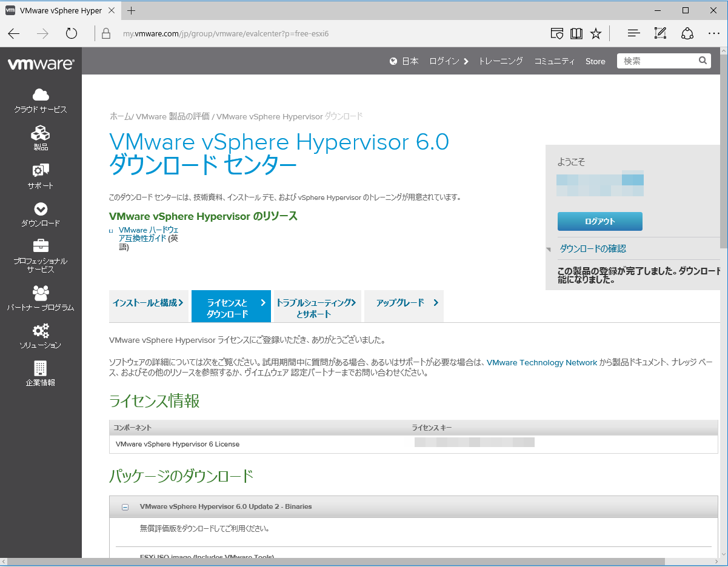The height and width of the screenshot is (567, 728).
Task: Click the address bar lock icon
Action: [106, 34]
